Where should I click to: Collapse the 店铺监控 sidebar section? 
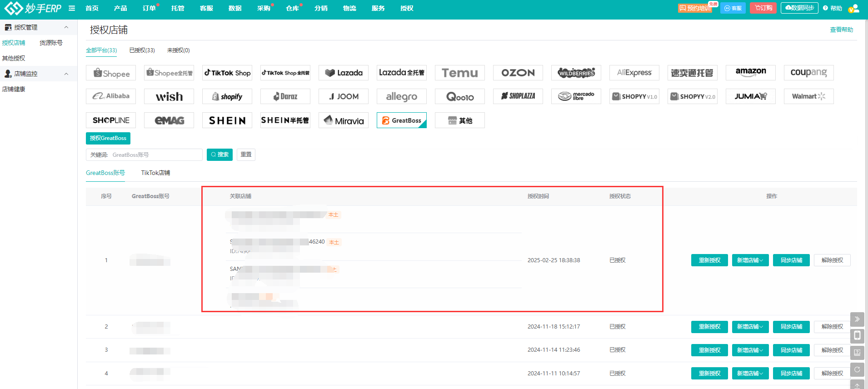coord(66,74)
